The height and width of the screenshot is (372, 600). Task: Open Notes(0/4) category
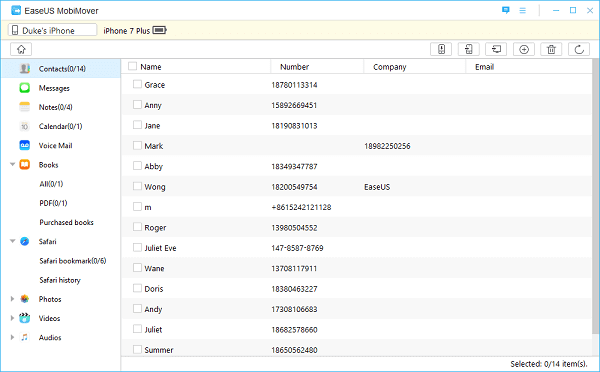tap(55, 107)
